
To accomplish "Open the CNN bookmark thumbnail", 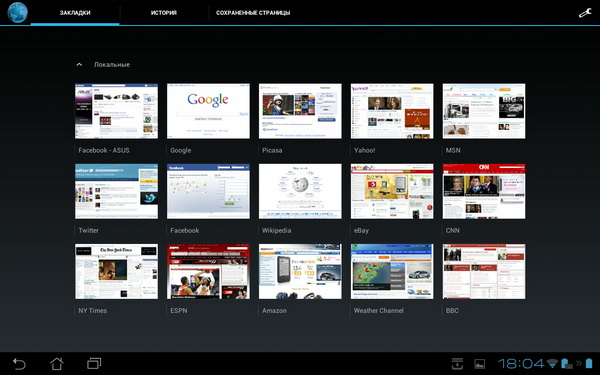I will 484,191.
